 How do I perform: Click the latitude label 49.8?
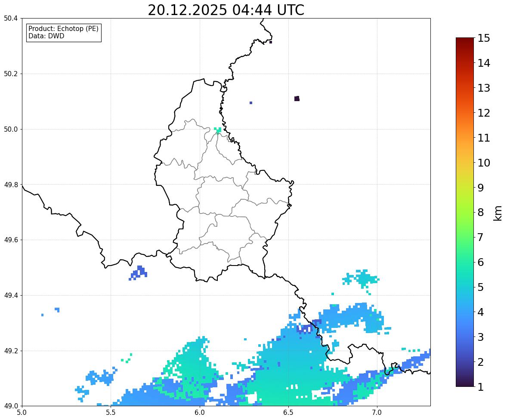tap(11, 185)
